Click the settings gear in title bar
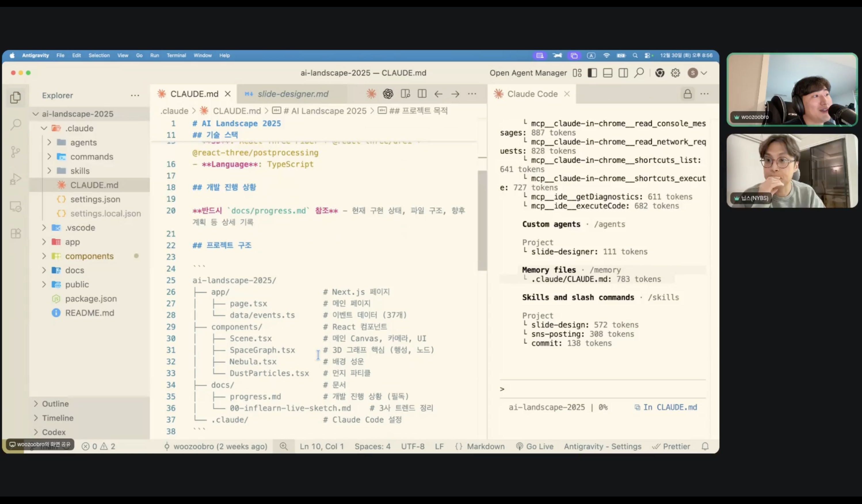This screenshot has height=504, width=862. click(x=675, y=73)
